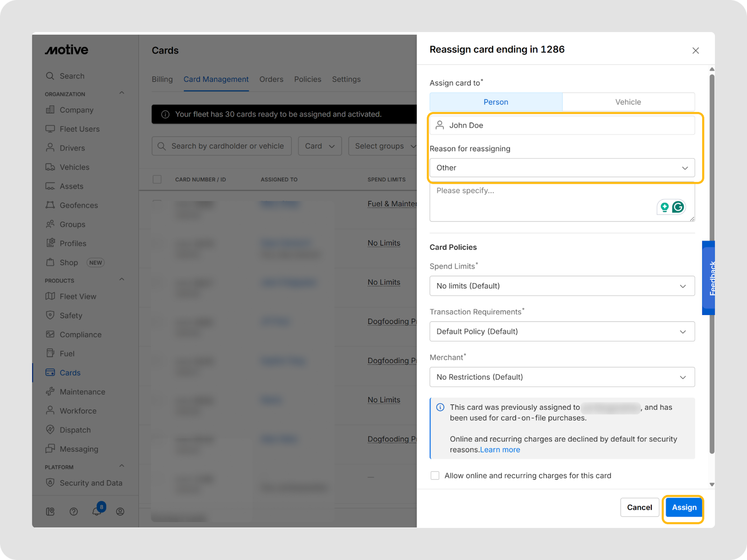
Task: Follow the Learn more link
Action: [500, 450]
